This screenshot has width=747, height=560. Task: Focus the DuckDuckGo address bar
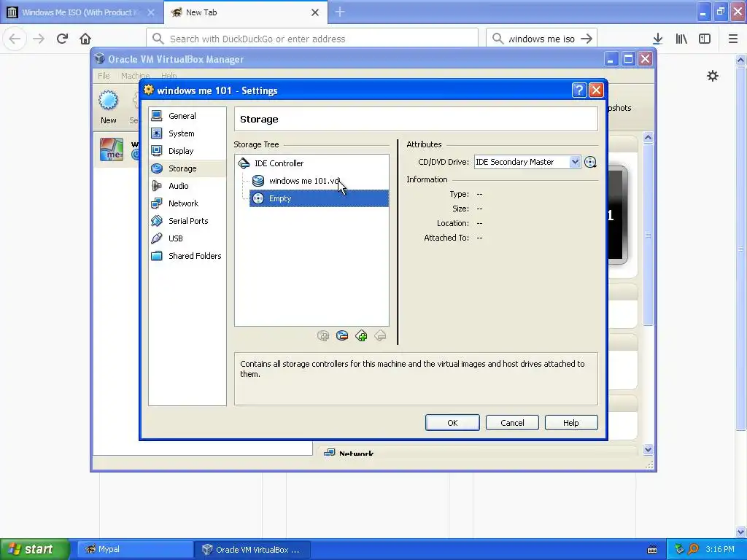tap(312, 39)
